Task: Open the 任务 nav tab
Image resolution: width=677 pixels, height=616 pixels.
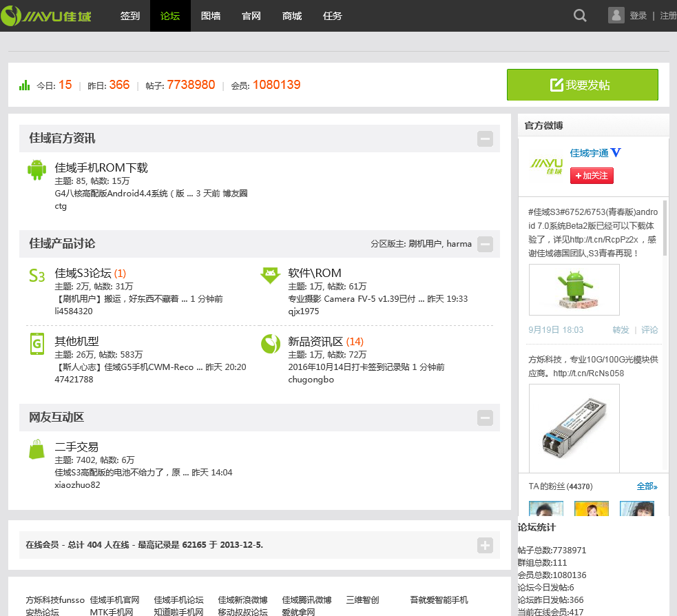Action: [x=333, y=16]
